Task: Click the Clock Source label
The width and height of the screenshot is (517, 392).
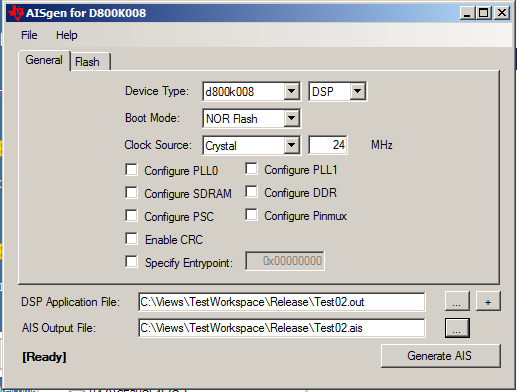Action: pos(158,145)
